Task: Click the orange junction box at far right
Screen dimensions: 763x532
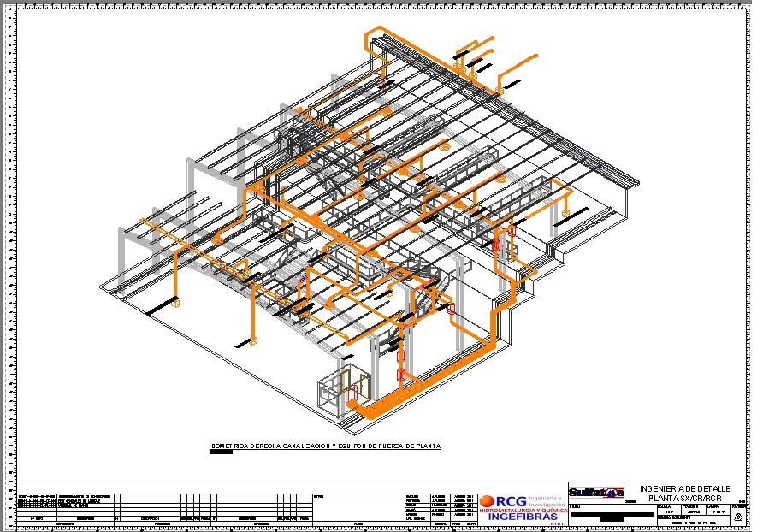Action: (565, 211)
